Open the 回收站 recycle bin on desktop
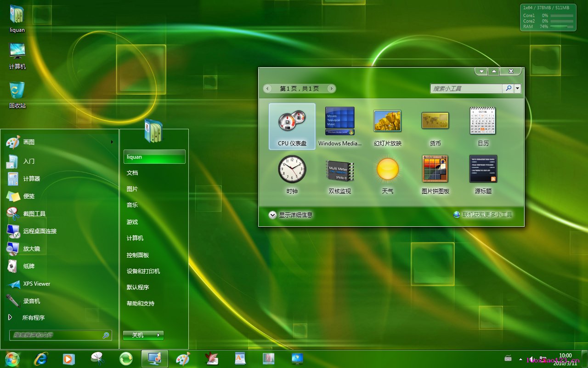This screenshot has width=588, height=368. click(17, 91)
